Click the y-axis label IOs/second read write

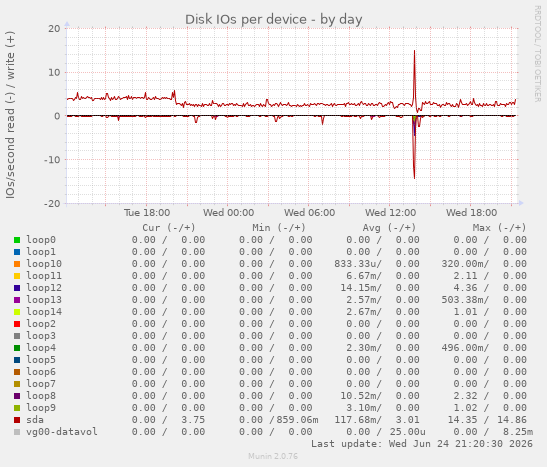[10, 115]
